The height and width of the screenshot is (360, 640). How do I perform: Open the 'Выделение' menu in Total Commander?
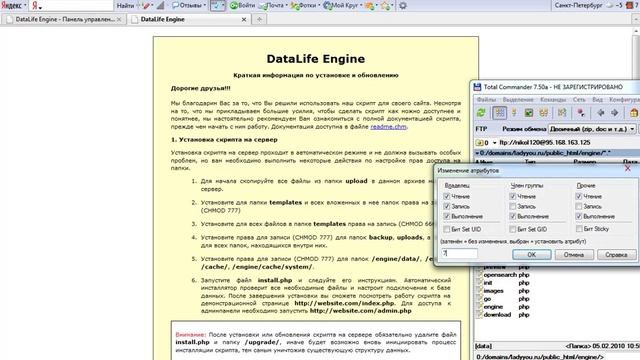[x=518, y=100]
